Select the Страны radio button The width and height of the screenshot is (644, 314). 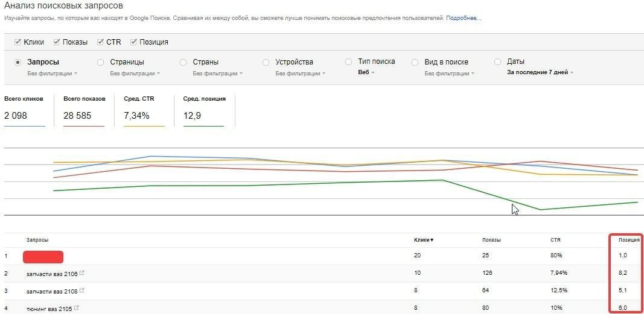pyautogui.click(x=183, y=62)
